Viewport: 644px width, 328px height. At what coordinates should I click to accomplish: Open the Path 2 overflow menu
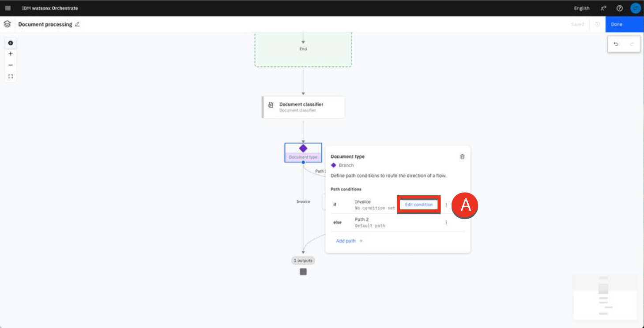click(x=446, y=223)
